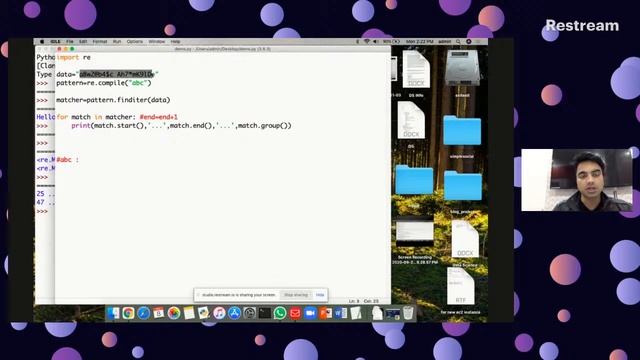
Task: Open PowerPoint from the dock
Action: 325,313
